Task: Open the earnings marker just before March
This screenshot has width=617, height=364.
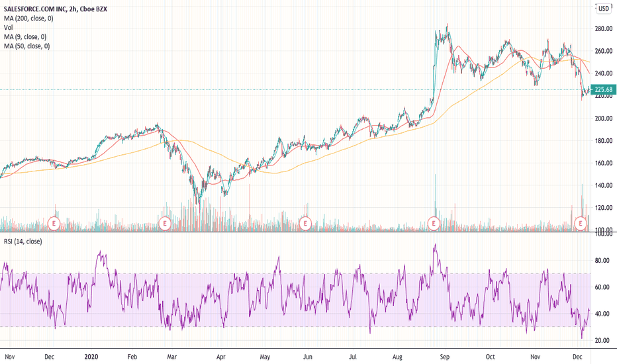Action: click(164, 224)
